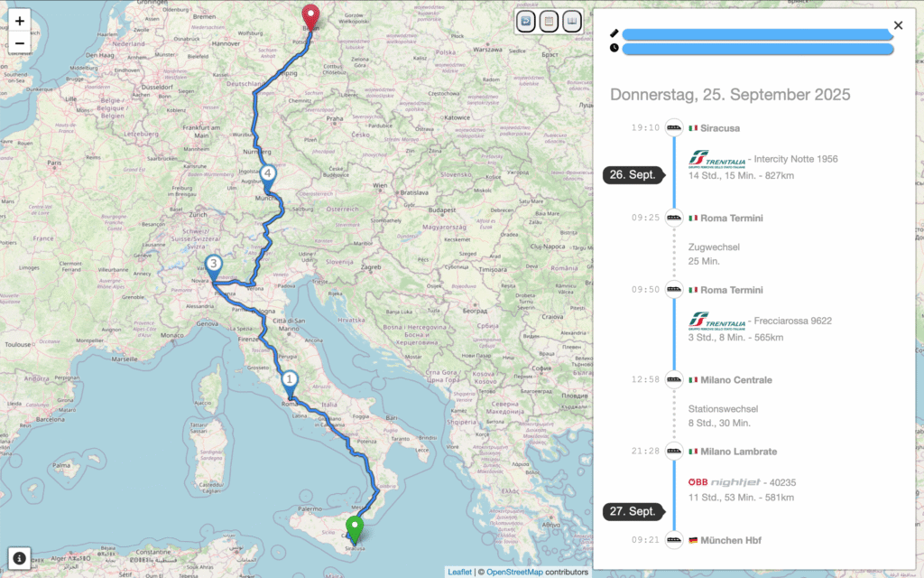Click the train icon at 12:58 Milano Centrale
This screenshot has height=578, width=924.
point(674,380)
